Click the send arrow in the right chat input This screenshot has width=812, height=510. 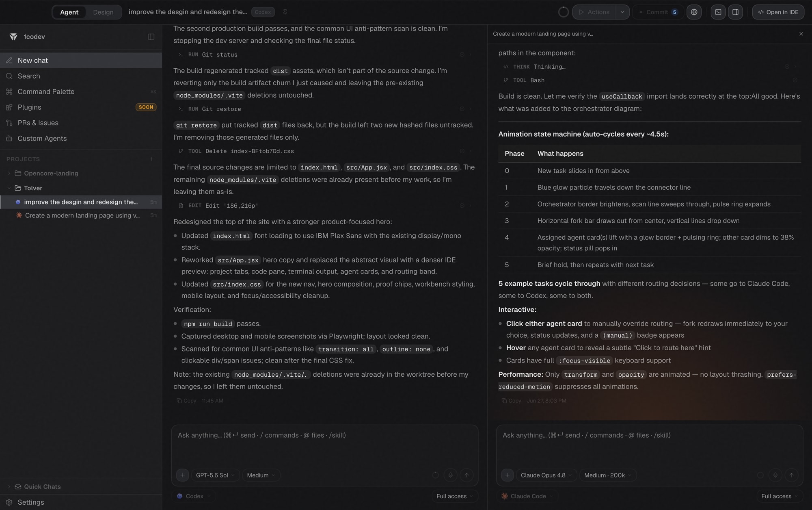[x=791, y=475]
